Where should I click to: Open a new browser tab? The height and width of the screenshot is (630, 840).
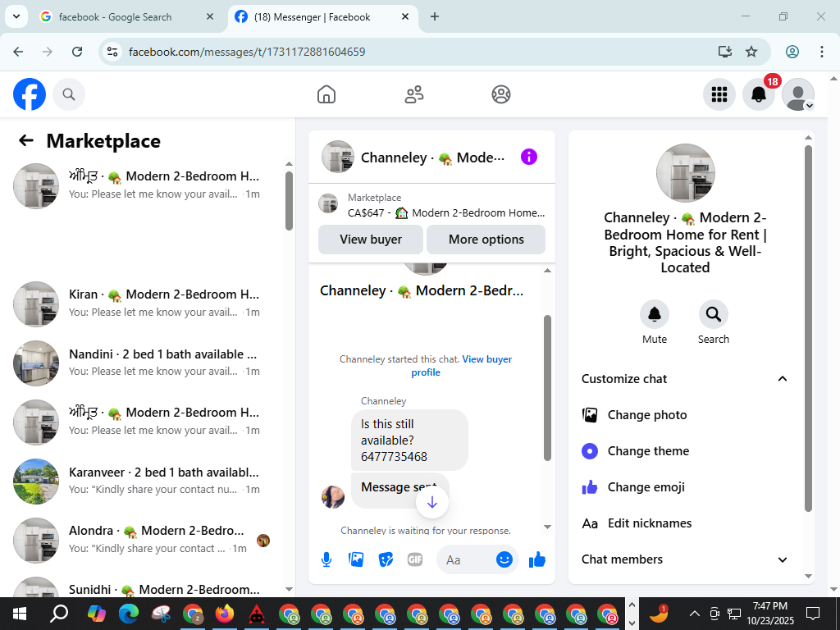pos(435,16)
